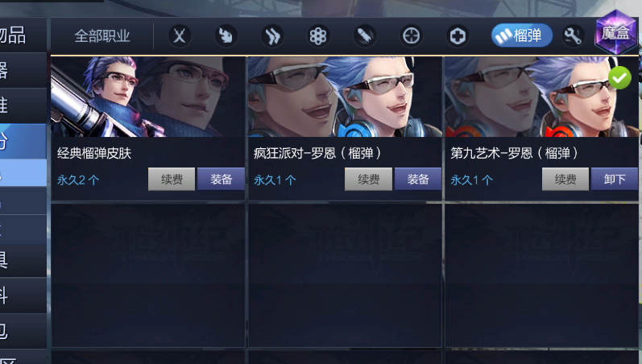The image size is (642, 364).
Task: Select the flame class filter icon
Action: click(x=226, y=36)
